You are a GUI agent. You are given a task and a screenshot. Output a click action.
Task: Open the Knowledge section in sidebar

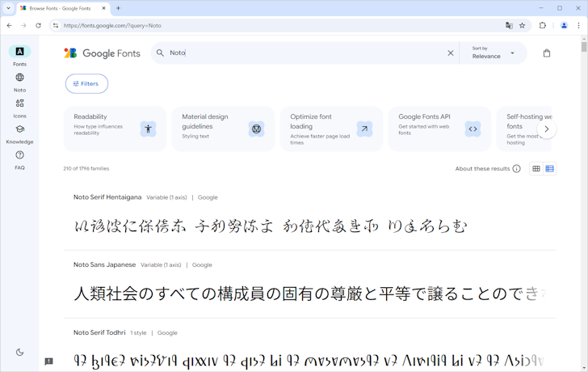point(19,133)
